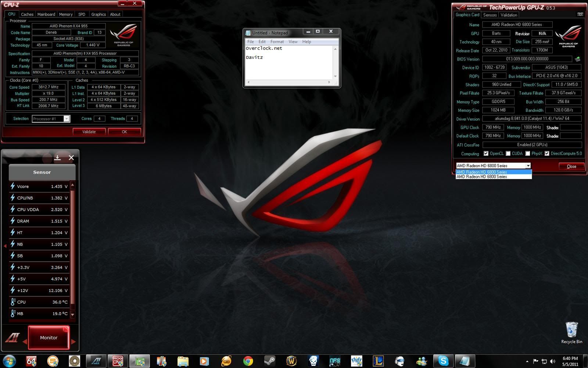Click Notepad horizontal scrollbar right arrow

[x=329, y=82]
